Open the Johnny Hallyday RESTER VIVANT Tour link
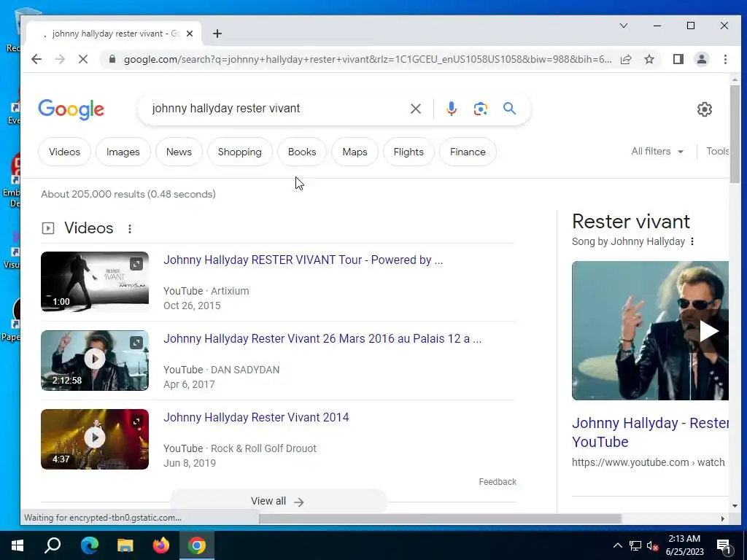 (x=303, y=260)
